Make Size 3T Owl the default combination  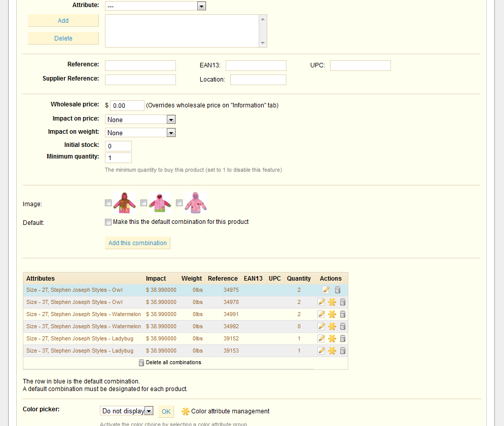[332, 302]
